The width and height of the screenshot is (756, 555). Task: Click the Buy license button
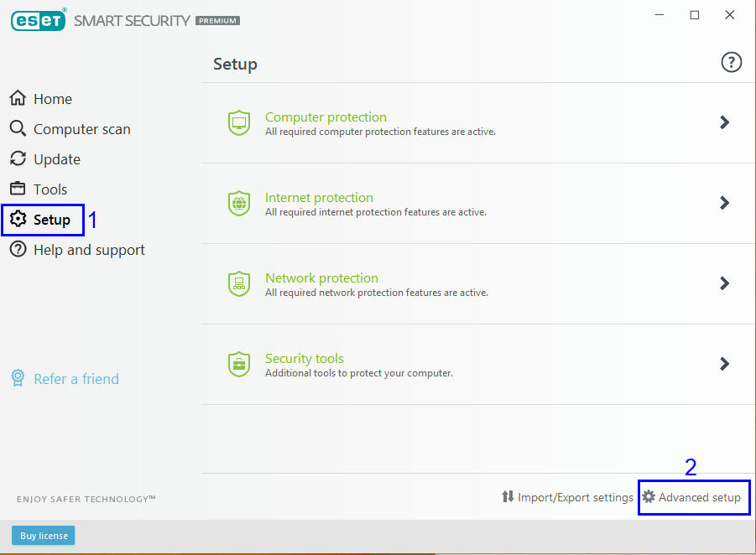click(x=44, y=535)
